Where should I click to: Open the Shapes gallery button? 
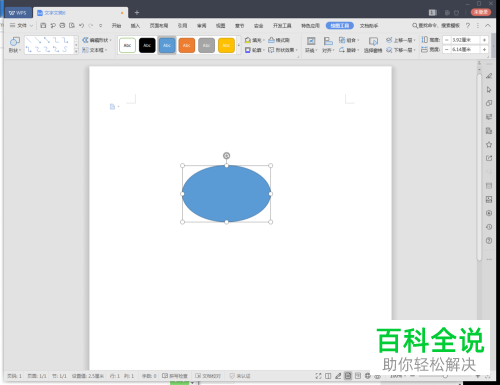pyautogui.click(x=14, y=45)
